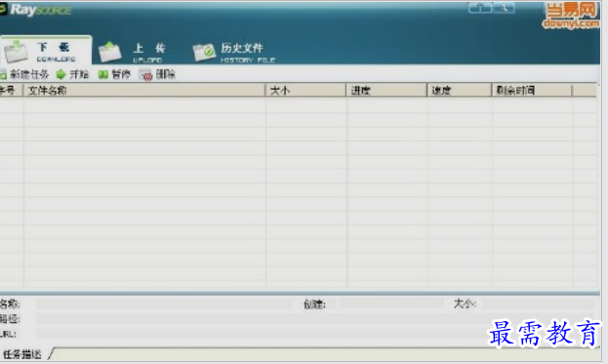608x364 pixels.
Task: Open the 上传 Upload tab
Action: 133,53
